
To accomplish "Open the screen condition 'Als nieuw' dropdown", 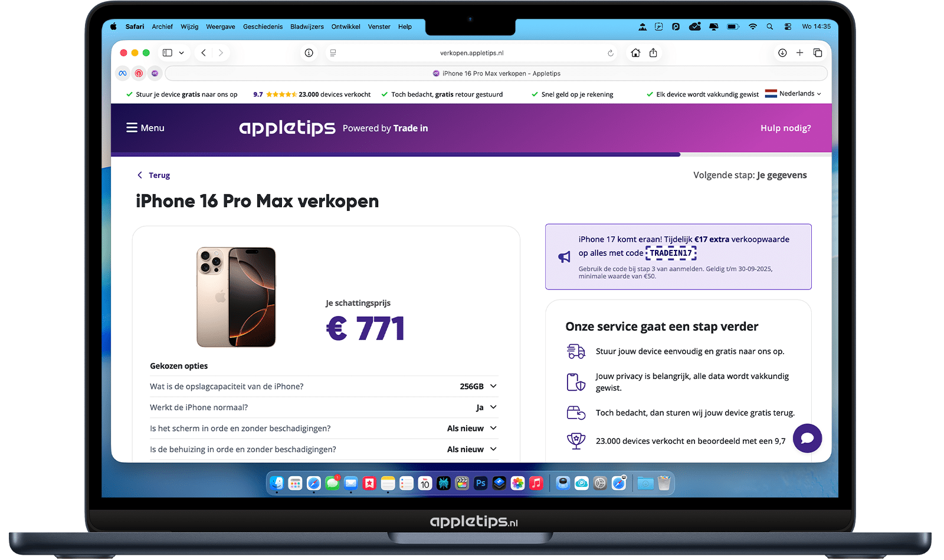I will (472, 429).
